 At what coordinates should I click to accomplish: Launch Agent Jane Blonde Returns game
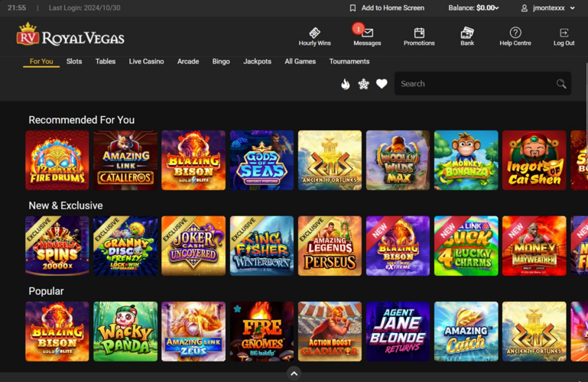coord(398,332)
